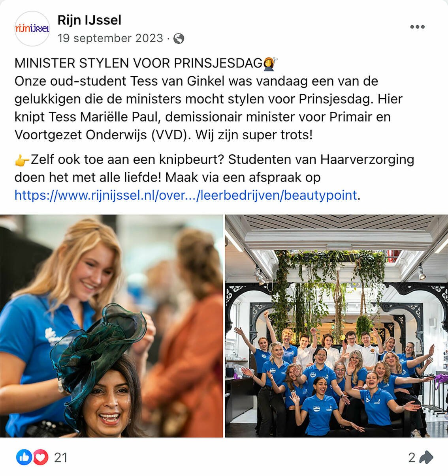Open the group photo in blue shirts
The height and width of the screenshot is (476, 448).
click(x=337, y=326)
